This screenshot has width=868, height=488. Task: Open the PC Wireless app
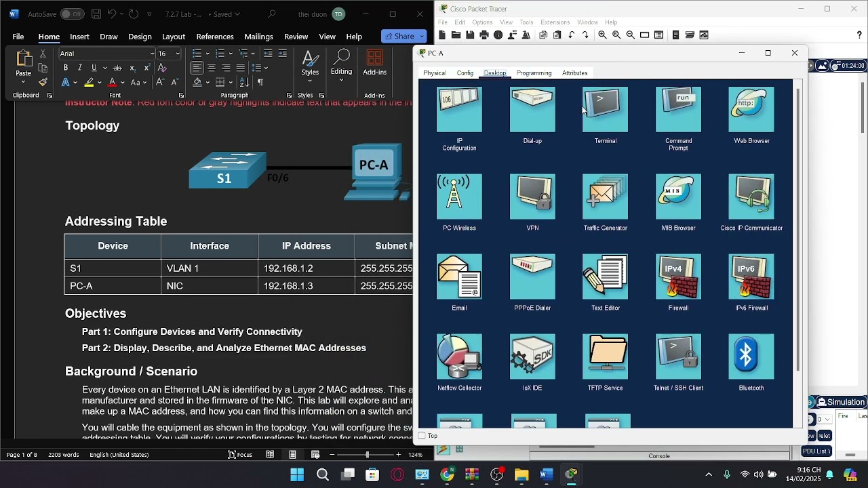pos(459,197)
